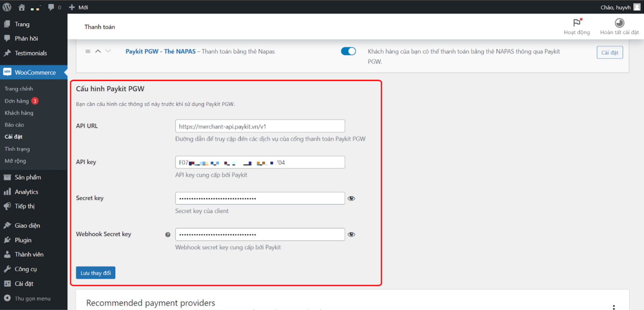Click the Recommended payment providers heading
644x310 pixels.
pos(150,303)
